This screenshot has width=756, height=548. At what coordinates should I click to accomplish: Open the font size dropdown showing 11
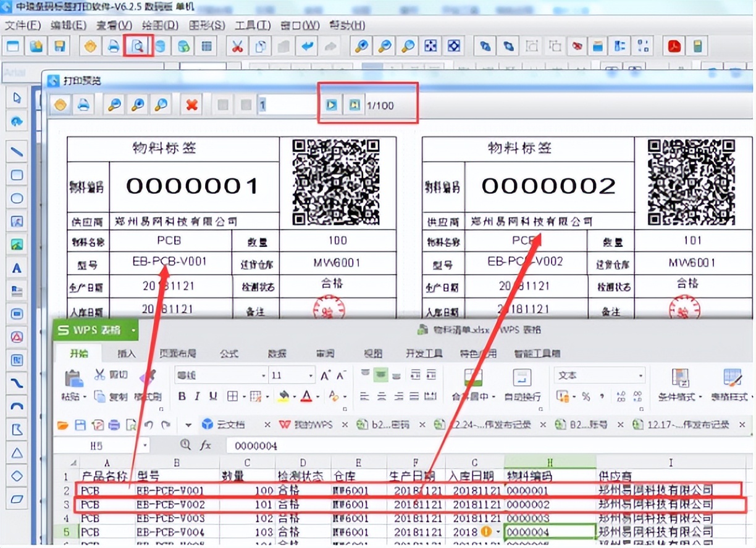[x=310, y=375]
